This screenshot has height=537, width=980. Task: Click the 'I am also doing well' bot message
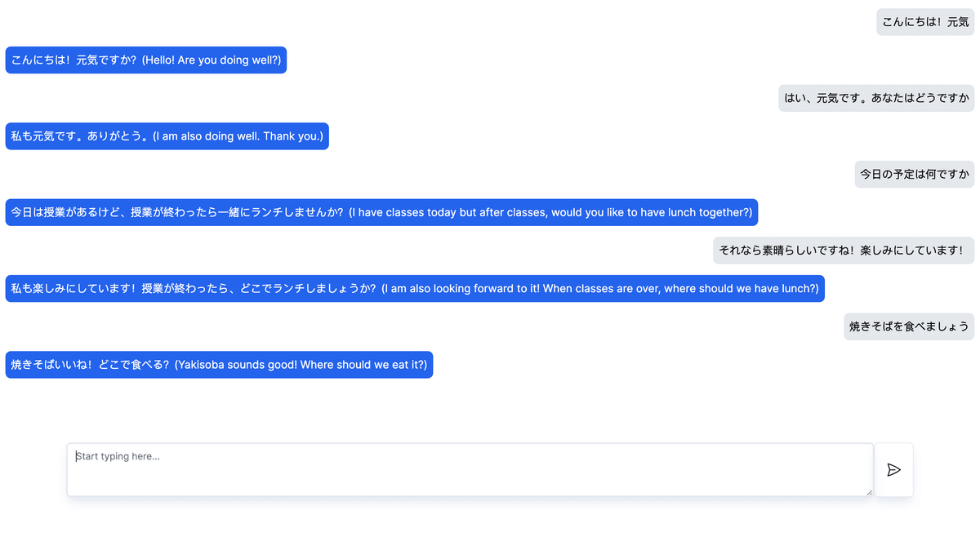[x=167, y=135]
